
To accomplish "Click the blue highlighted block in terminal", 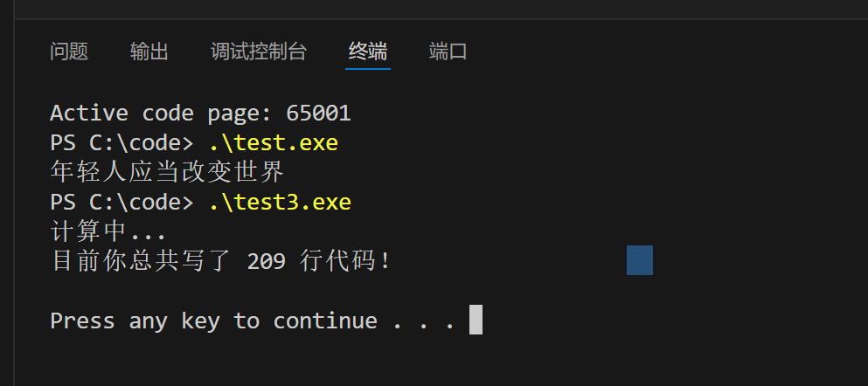I will click(x=639, y=260).
